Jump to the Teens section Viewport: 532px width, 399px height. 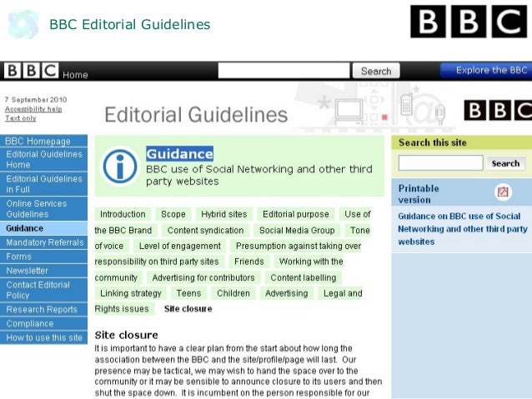pyautogui.click(x=188, y=293)
